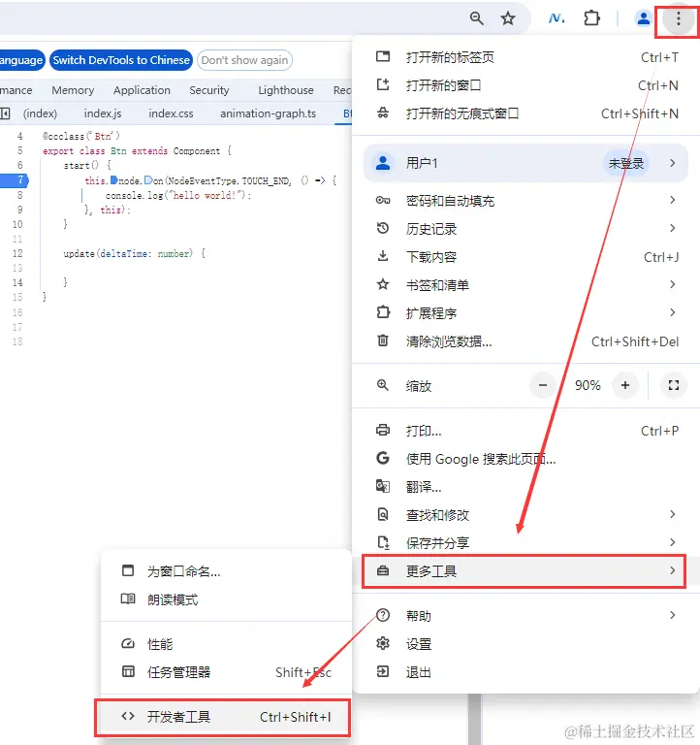Expand 更多工具 submenu arrow
Screen dimensions: 700x745
coord(673,570)
